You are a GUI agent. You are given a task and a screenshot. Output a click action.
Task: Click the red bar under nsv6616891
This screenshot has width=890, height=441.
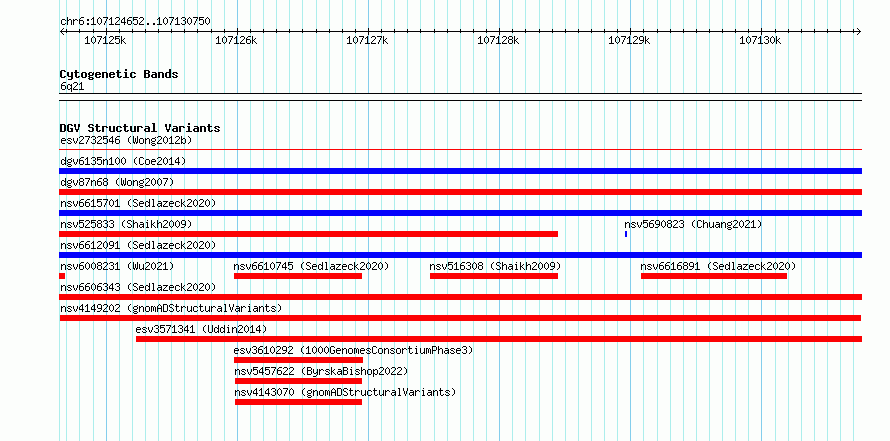coord(714,276)
